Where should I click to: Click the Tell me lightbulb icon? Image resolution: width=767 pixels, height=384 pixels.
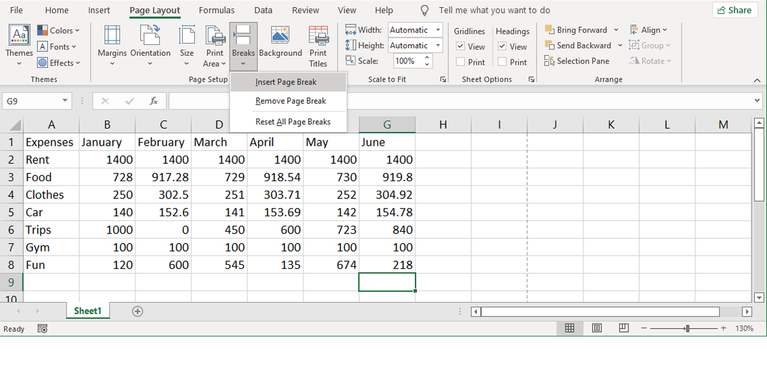425,10
